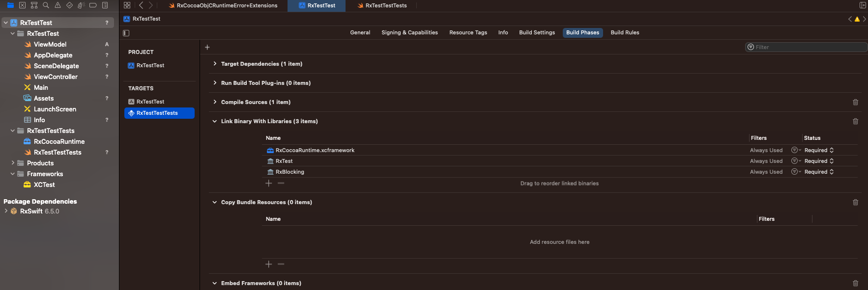Screen dimensions: 868x290
Task: Switch to Build Settings tab
Action: tap(537, 33)
